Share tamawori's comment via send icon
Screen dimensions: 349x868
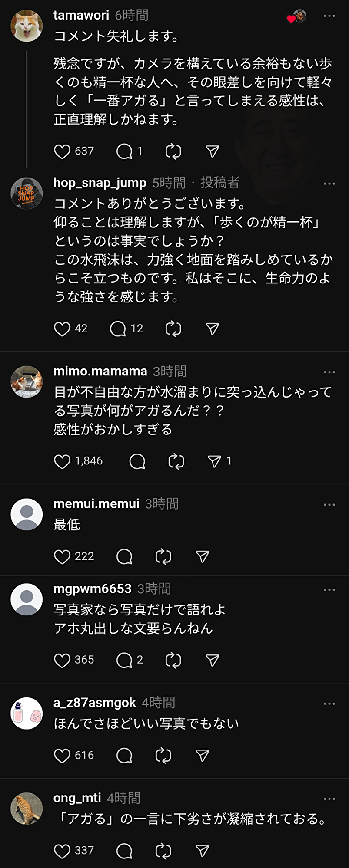click(x=212, y=151)
